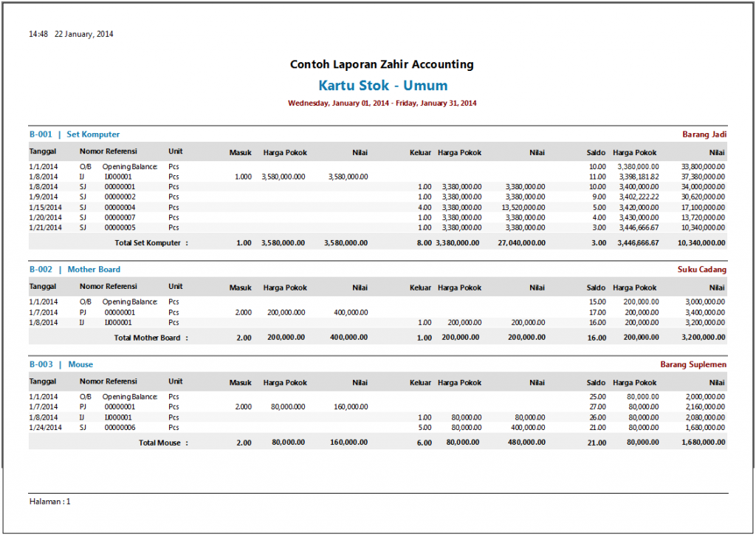The height and width of the screenshot is (535, 756).
Task: Click the Barang Suplemen category label
Action: [x=693, y=364]
